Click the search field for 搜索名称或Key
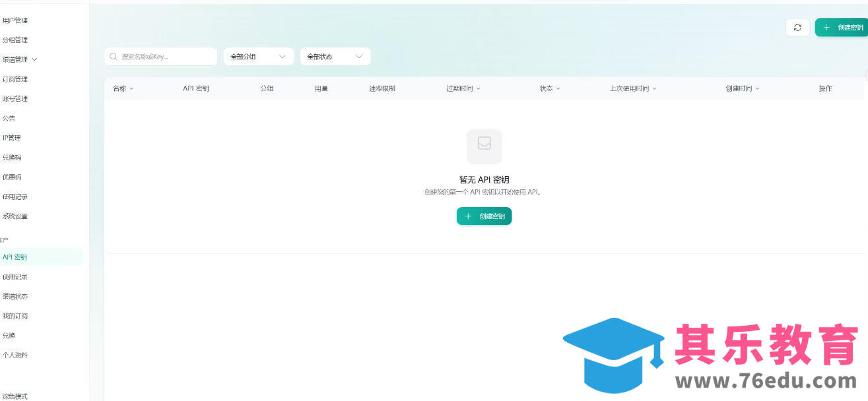This screenshot has height=401, width=868. click(x=160, y=56)
